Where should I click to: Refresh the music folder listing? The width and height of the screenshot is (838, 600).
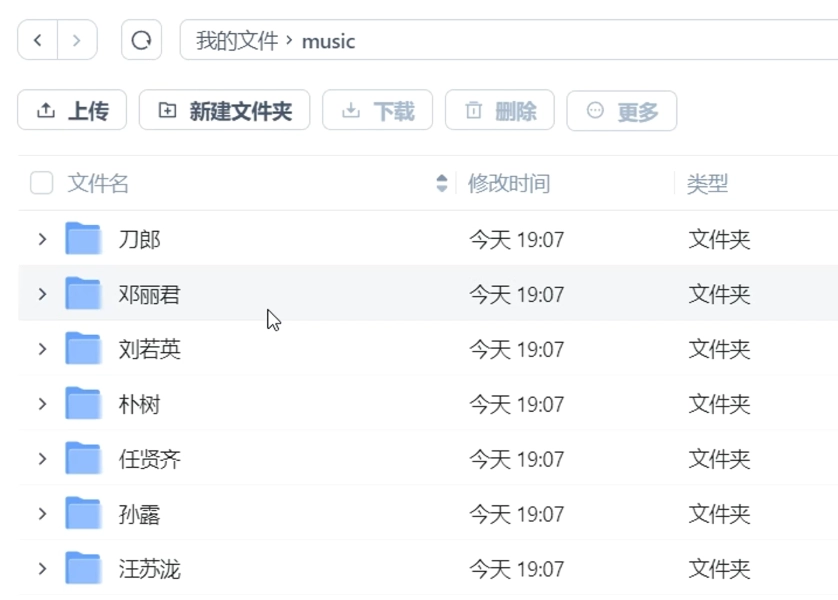(x=141, y=40)
